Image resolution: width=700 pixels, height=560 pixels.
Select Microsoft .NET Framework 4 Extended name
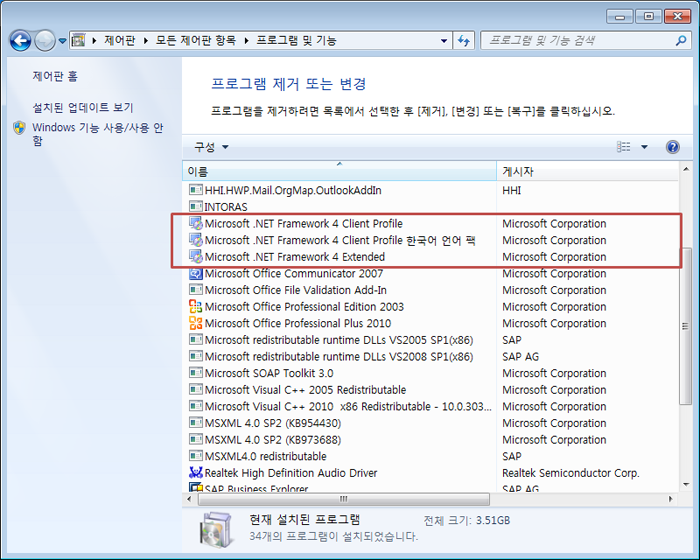(x=295, y=257)
